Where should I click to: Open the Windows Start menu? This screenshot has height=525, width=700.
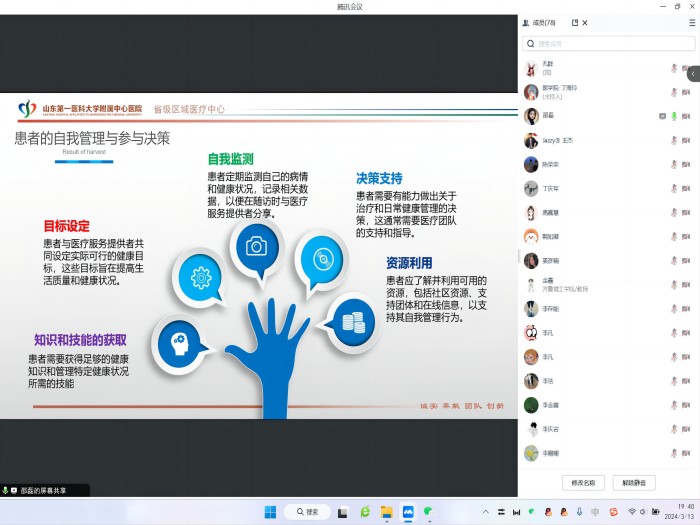[270, 512]
